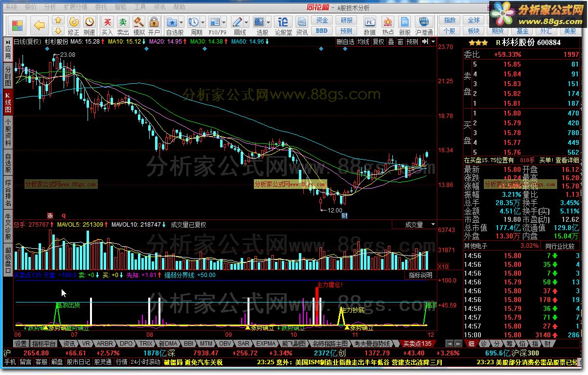Toggle the 叠 overlay option
Image resolution: width=588 pixels, height=375 pixels.
(x=391, y=42)
